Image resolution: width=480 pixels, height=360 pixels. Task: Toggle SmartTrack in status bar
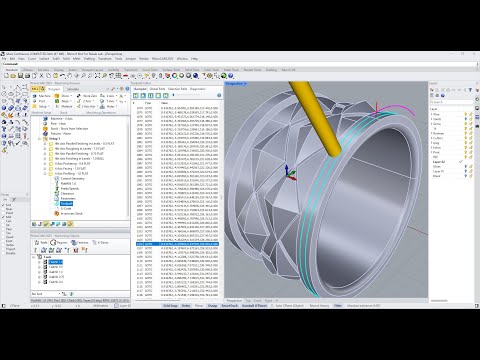(230, 305)
